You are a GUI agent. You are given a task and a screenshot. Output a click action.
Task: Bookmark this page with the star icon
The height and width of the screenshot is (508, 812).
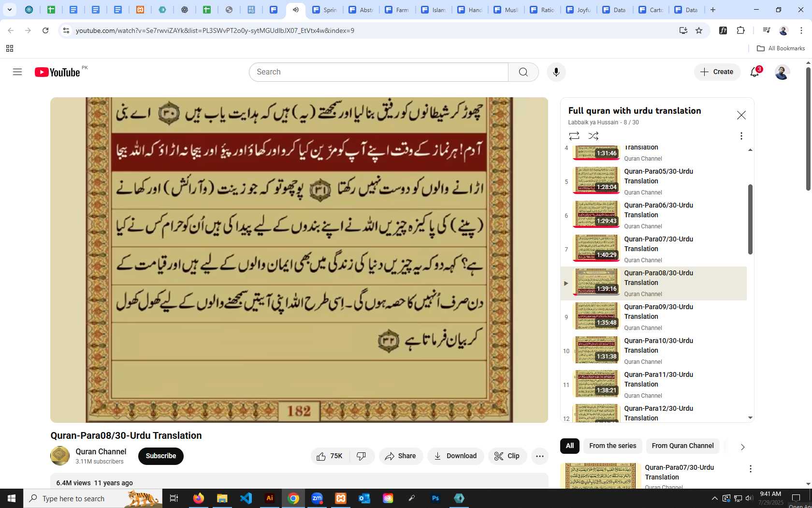click(x=699, y=30)
